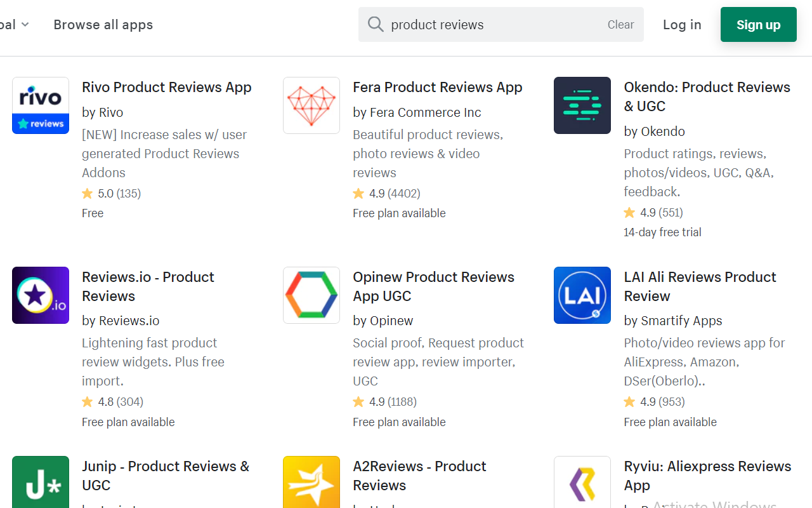Clear the product reviews search query

pos(620,24)
